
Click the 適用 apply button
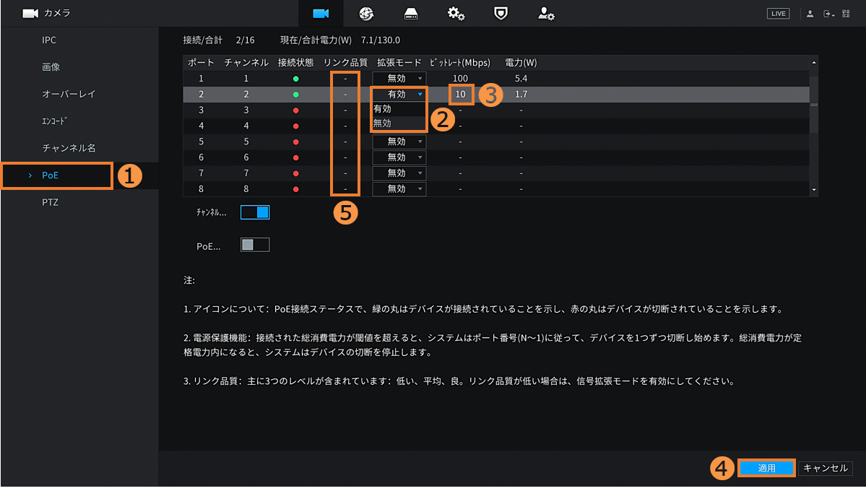point(766,468)
